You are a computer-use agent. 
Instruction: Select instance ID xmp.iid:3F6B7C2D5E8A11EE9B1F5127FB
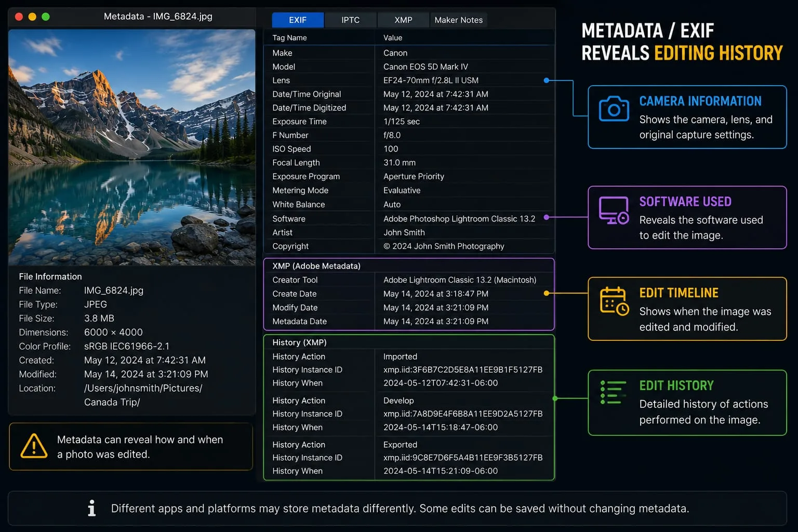click(x=463, y=370)
